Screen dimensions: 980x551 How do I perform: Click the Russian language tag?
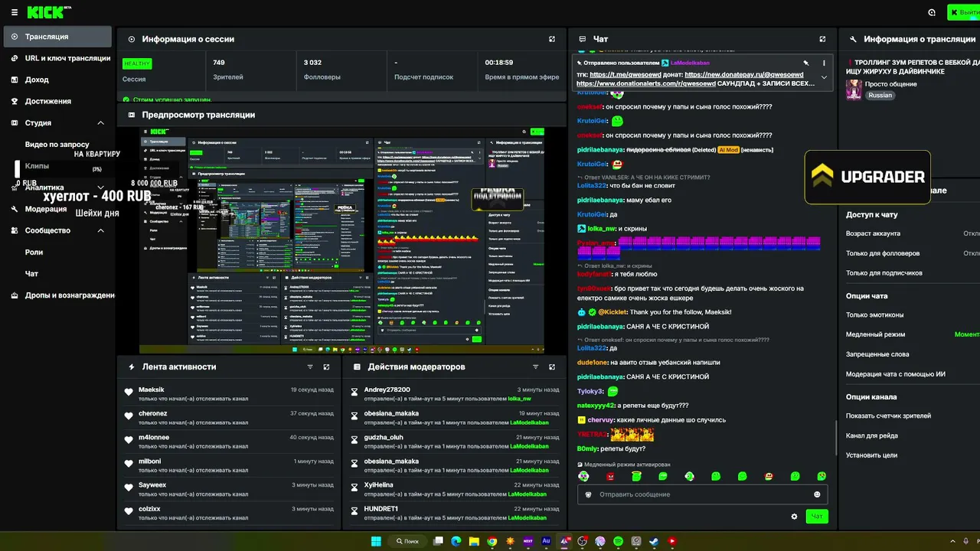coord(880,96)
